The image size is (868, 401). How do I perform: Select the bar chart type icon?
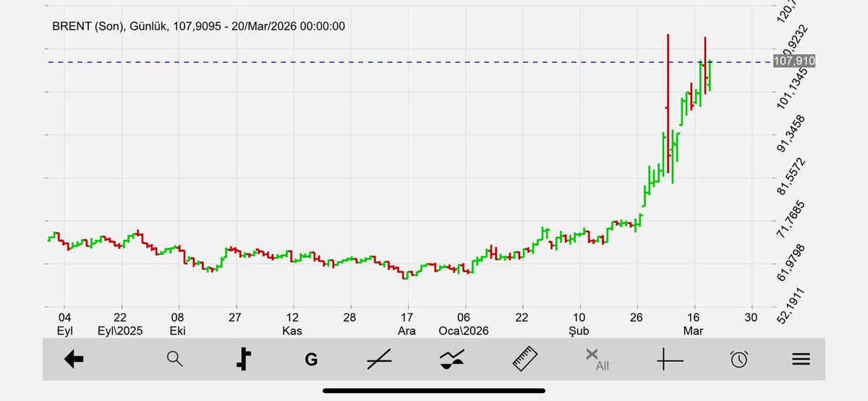click(x=244, y=359)
